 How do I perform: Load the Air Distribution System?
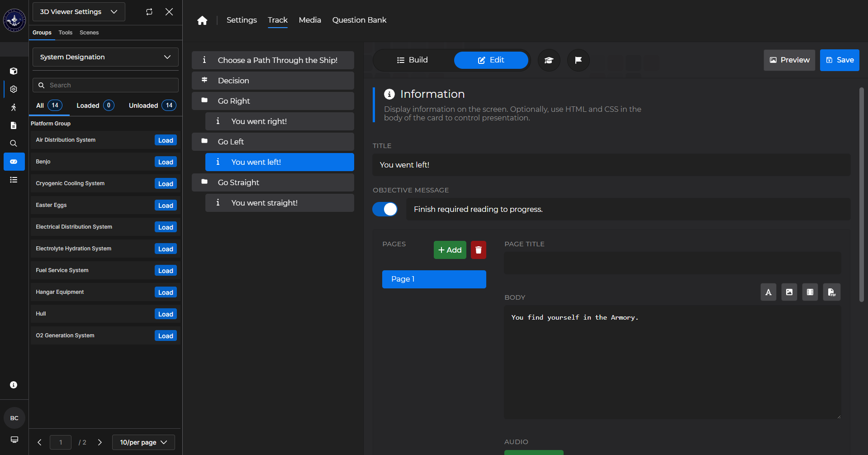(x=166, y=140)
